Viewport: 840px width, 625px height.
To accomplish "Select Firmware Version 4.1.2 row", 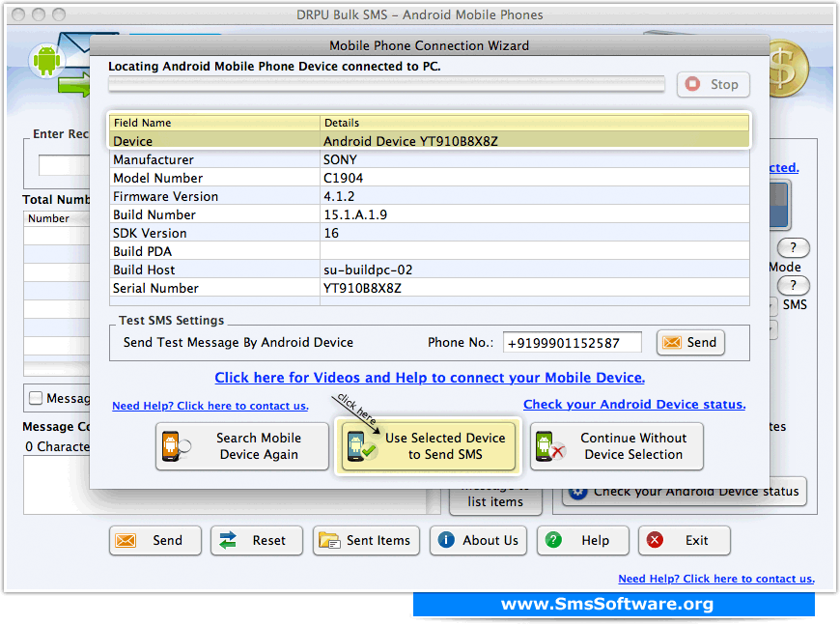I will 429,196.
